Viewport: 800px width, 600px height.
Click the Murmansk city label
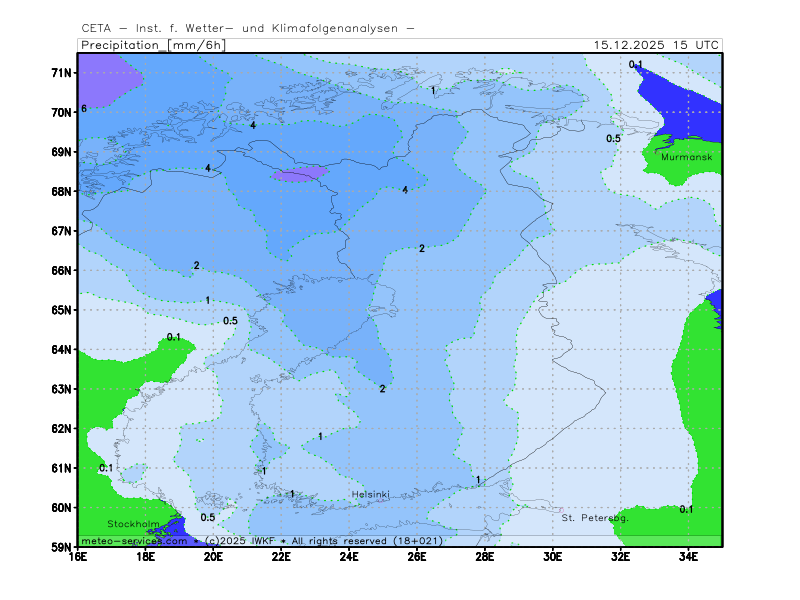click(x=685, y=157)
